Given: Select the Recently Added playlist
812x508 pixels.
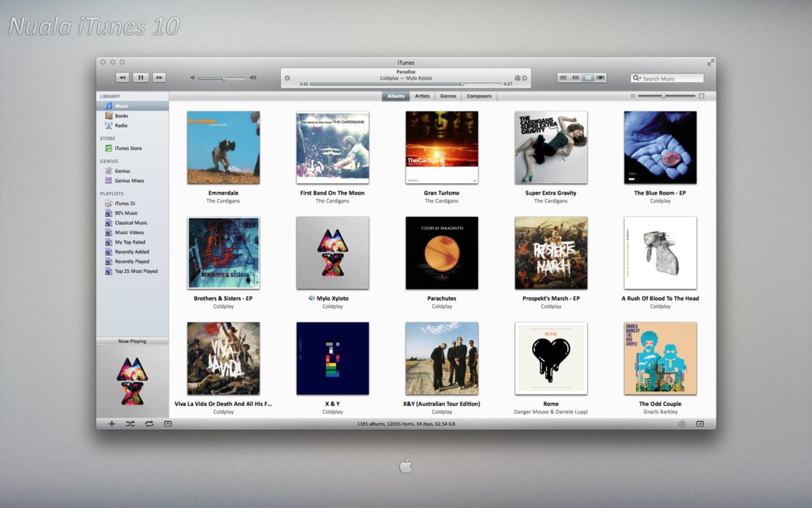Looking at the screenshot, I should [x=133, y=251].
